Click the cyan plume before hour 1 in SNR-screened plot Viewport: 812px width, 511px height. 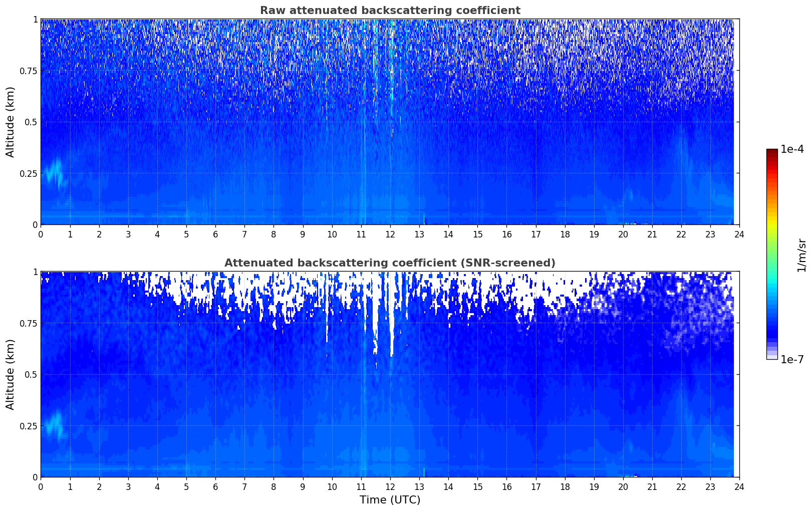pyautogui.click(x=55, y=425)
